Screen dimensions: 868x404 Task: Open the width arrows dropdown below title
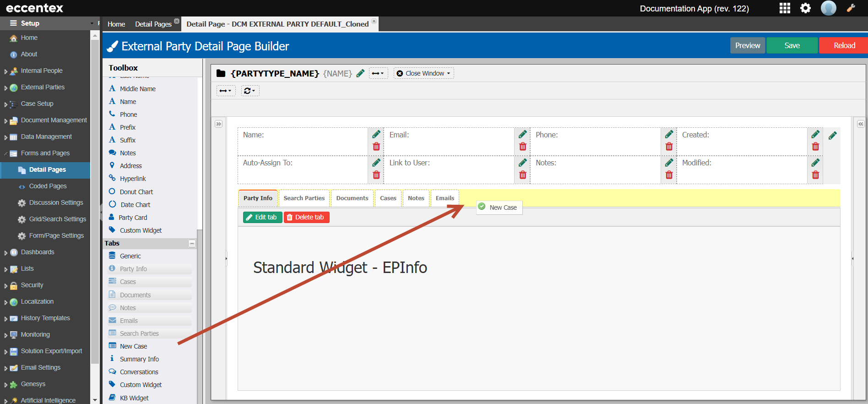(x=226, y=91)
